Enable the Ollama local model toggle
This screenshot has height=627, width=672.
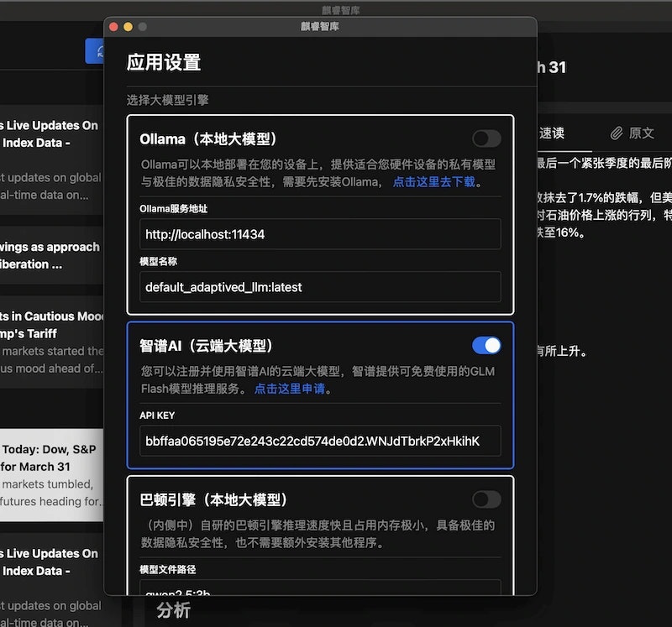point(486,138)
